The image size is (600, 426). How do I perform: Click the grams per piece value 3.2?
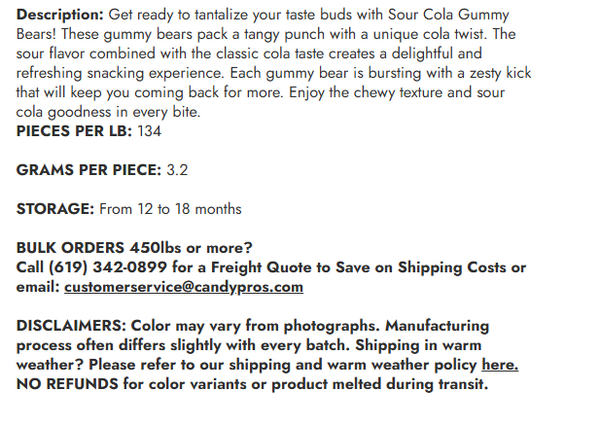(x=177, y=170)
